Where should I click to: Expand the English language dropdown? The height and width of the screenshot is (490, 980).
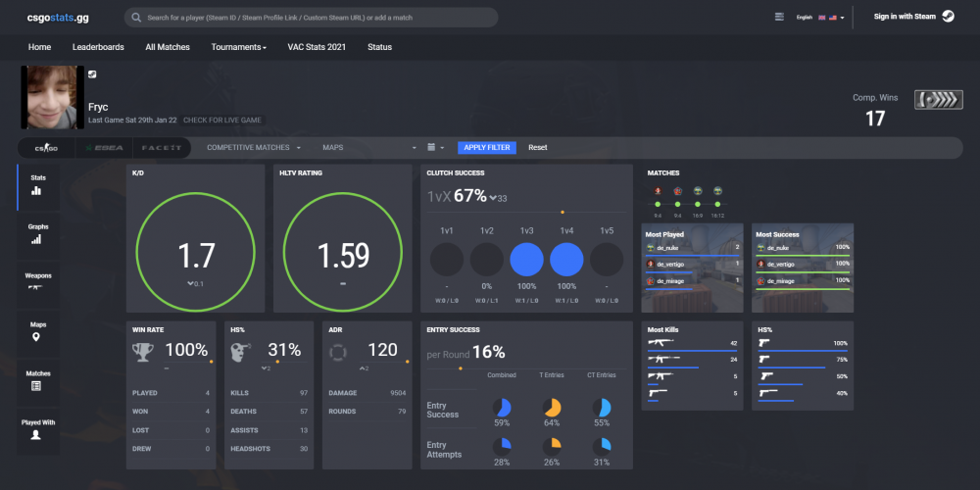point(820,18)
